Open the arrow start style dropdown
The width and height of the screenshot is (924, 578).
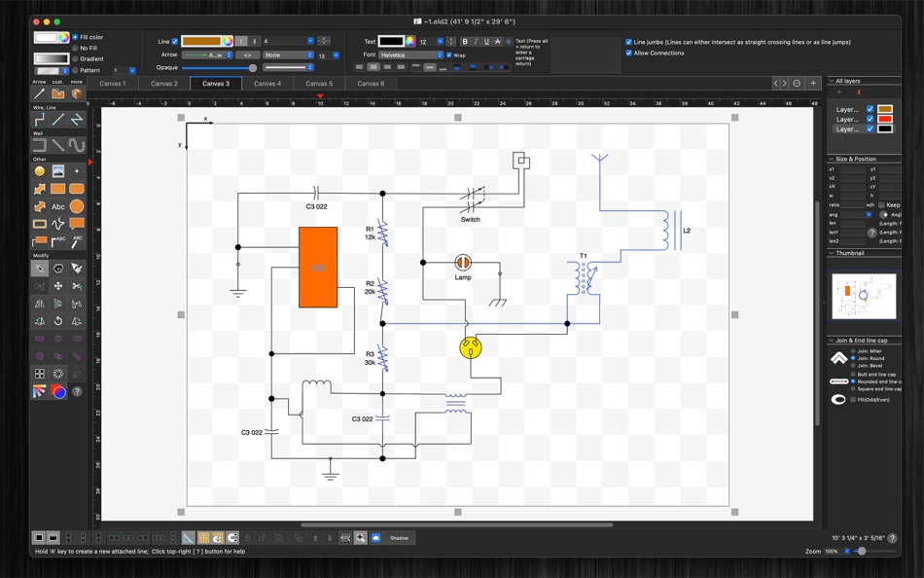pos(207,54)
